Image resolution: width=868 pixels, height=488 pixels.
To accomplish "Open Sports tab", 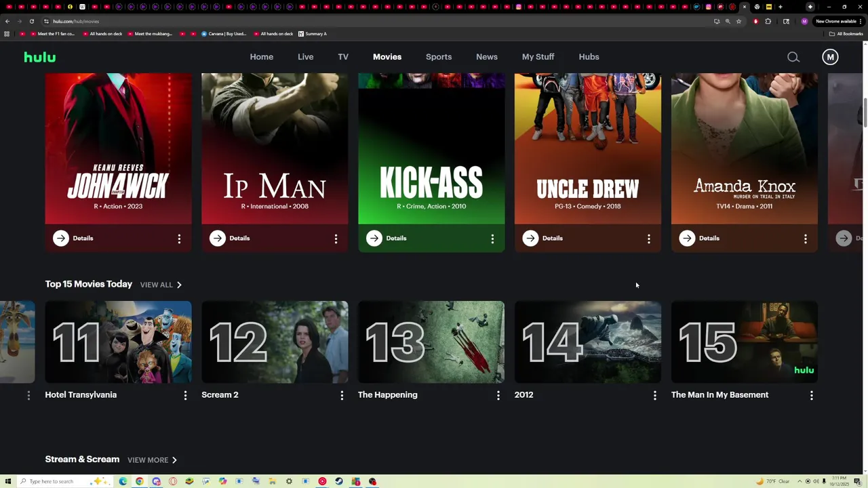I will point(439,57).
